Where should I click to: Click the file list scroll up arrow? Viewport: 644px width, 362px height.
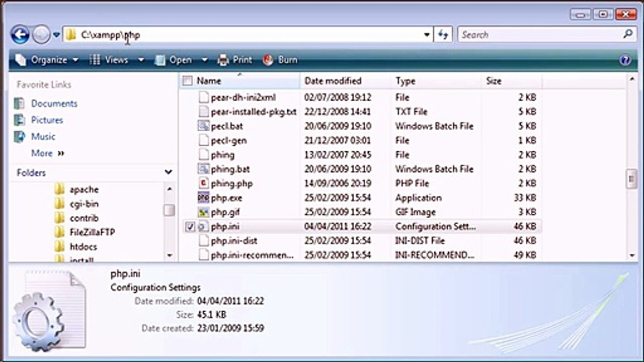pyautogui.click(x=632, y=80)
